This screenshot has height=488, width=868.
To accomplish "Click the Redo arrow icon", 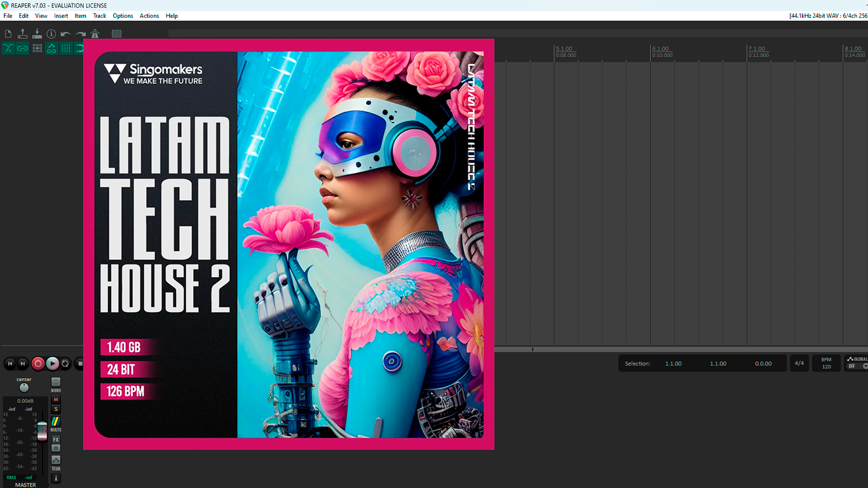I will point(81,34).
